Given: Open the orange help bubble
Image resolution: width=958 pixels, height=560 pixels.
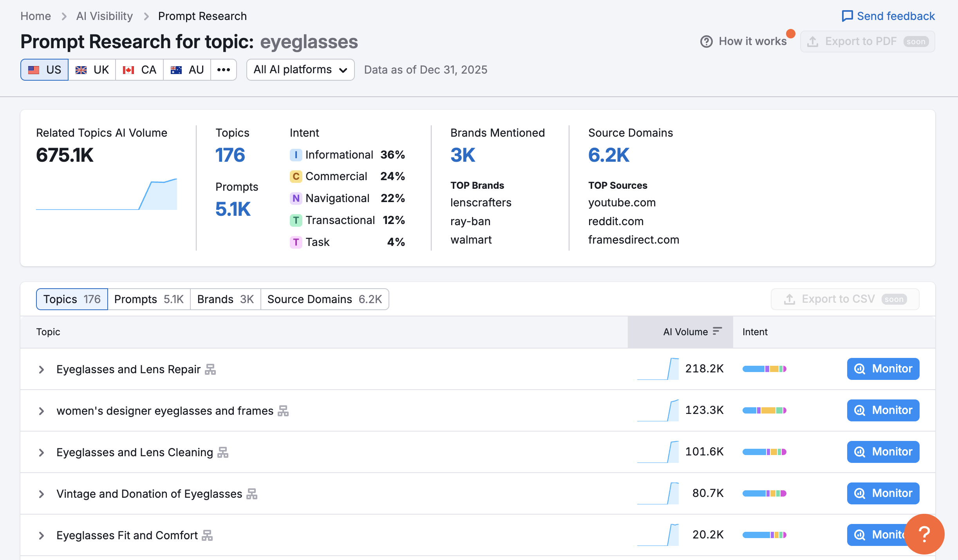Looking at the screenshot, I should click(x=924, y=534).
